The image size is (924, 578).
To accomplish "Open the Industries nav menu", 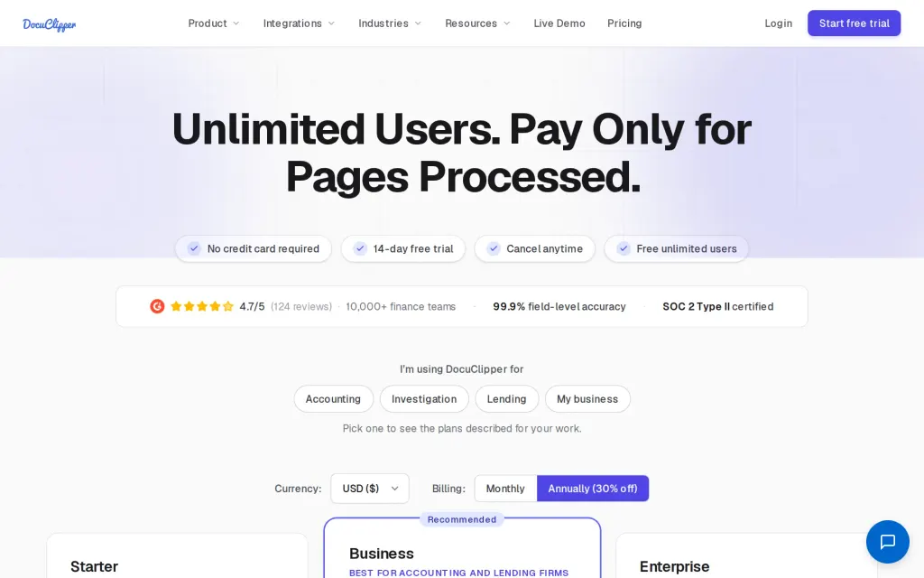I will pos(390,23).
